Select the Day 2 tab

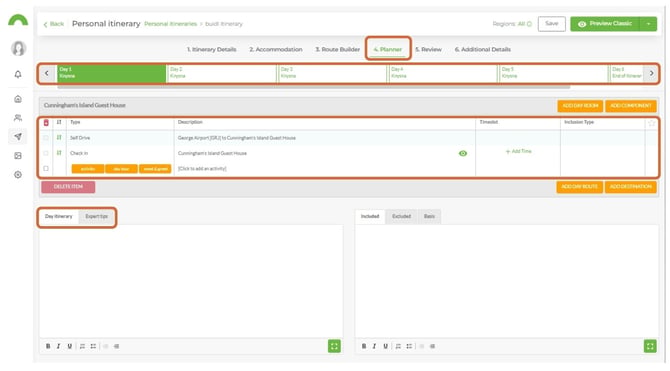[x=222, y=73]
